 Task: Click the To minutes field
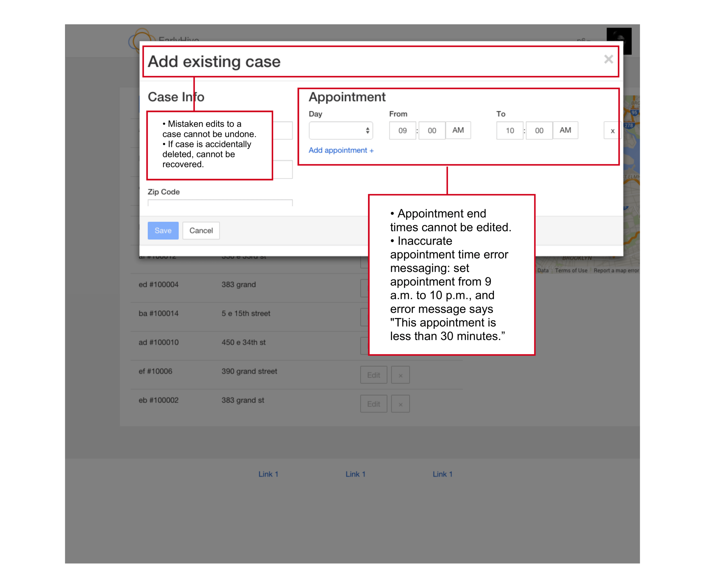539,131
